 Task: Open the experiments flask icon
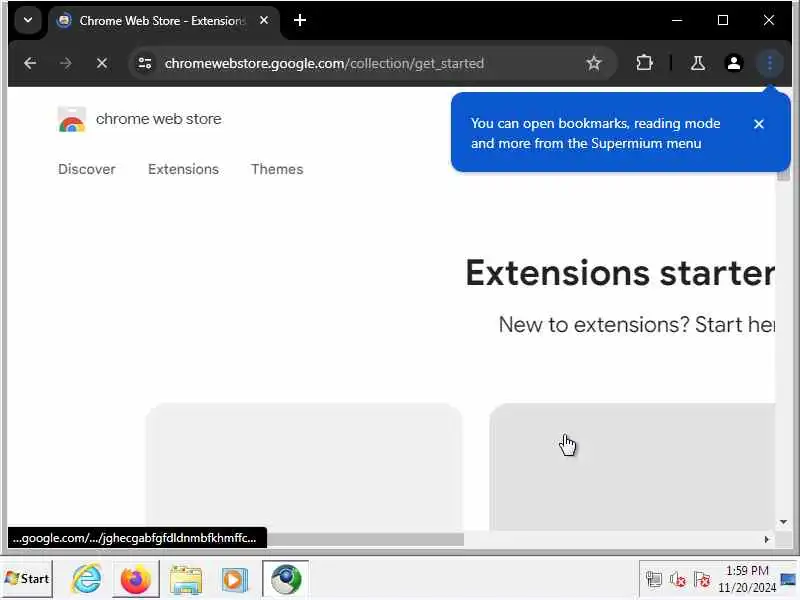pyautogui.click(x=697, y=63)
